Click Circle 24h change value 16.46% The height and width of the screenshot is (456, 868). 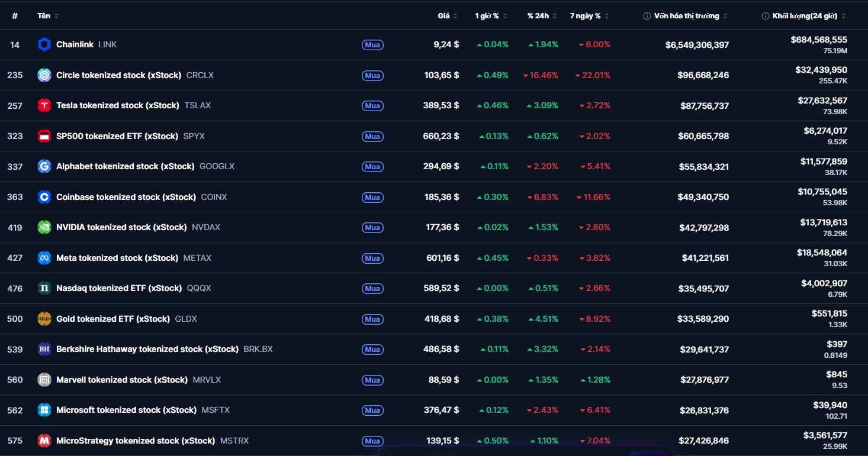tap(541, 75)
